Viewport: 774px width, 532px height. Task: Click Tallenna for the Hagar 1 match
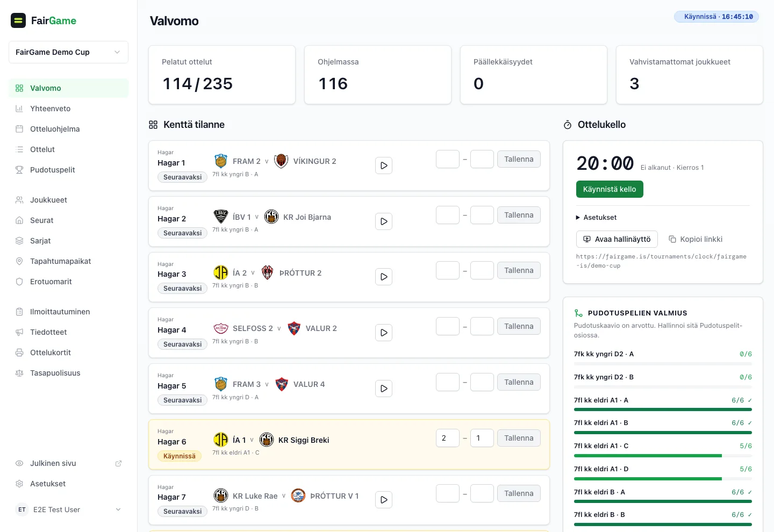click(x=519, y=159)
